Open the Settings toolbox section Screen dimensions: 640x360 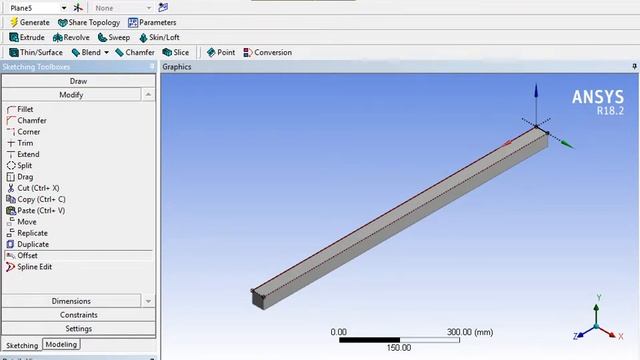[78, 328]
